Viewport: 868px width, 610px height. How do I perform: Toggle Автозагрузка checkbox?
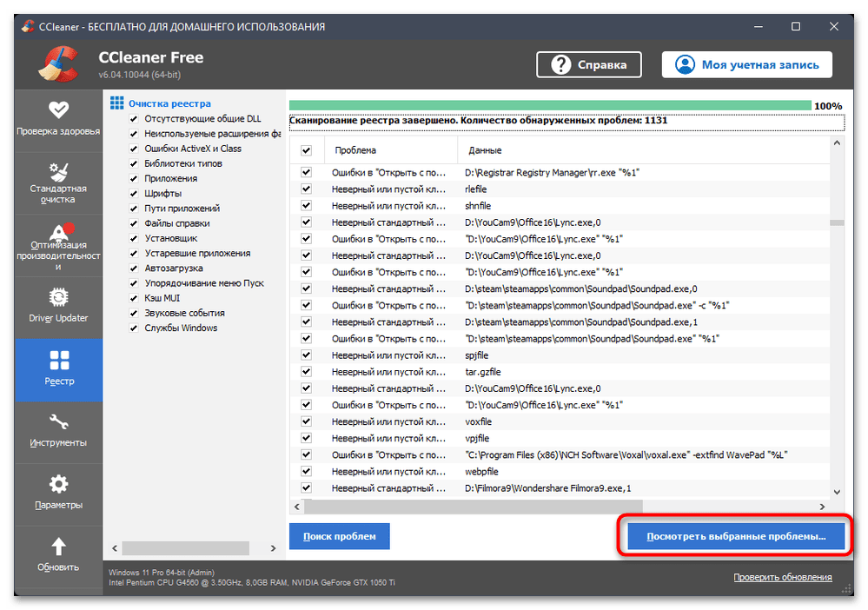click(x=134, y=268)
